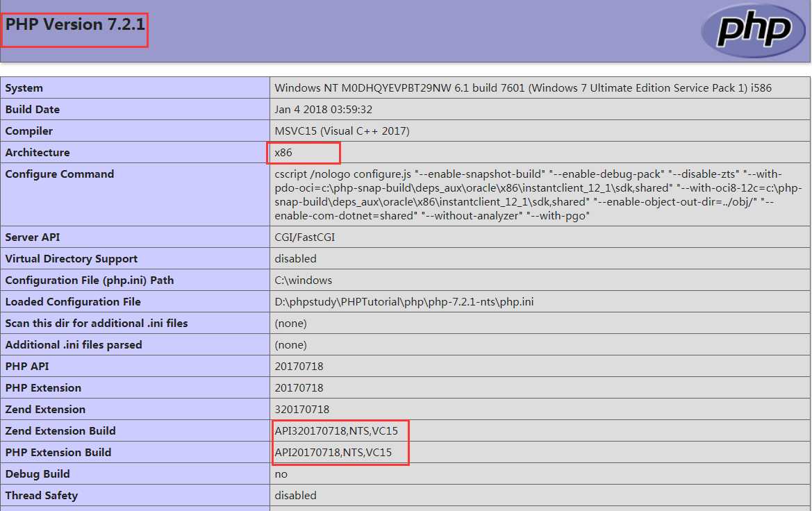Select Scan this dir for additional .ini files
Viewport: 812px width, 511px height.
tap(97, 323)
